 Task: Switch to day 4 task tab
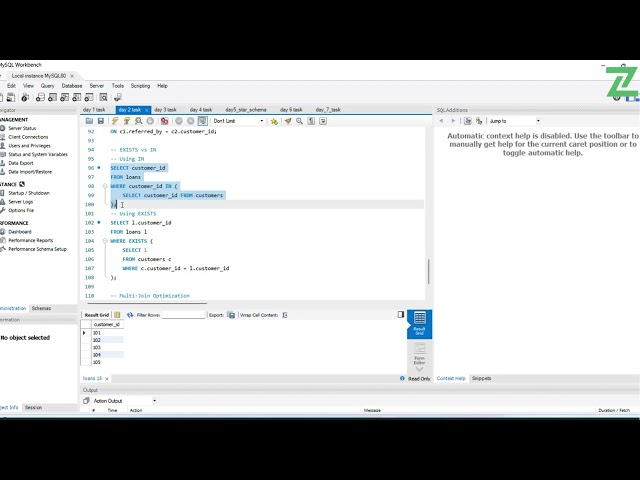(201, 109)
